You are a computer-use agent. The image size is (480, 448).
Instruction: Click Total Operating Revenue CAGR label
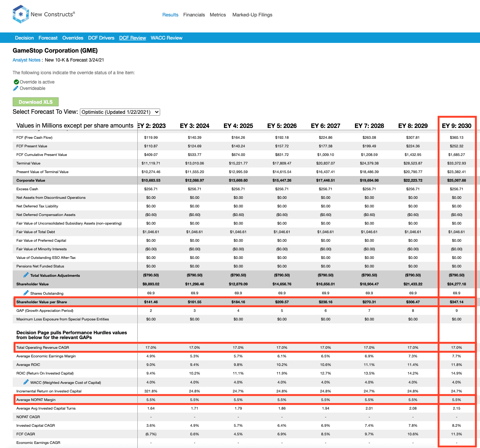43,348
